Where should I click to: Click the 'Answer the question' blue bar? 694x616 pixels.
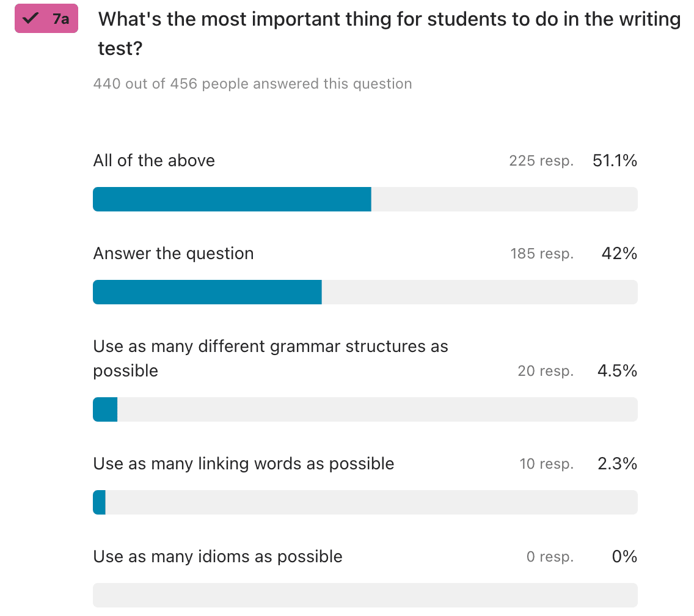click(207, 292)
